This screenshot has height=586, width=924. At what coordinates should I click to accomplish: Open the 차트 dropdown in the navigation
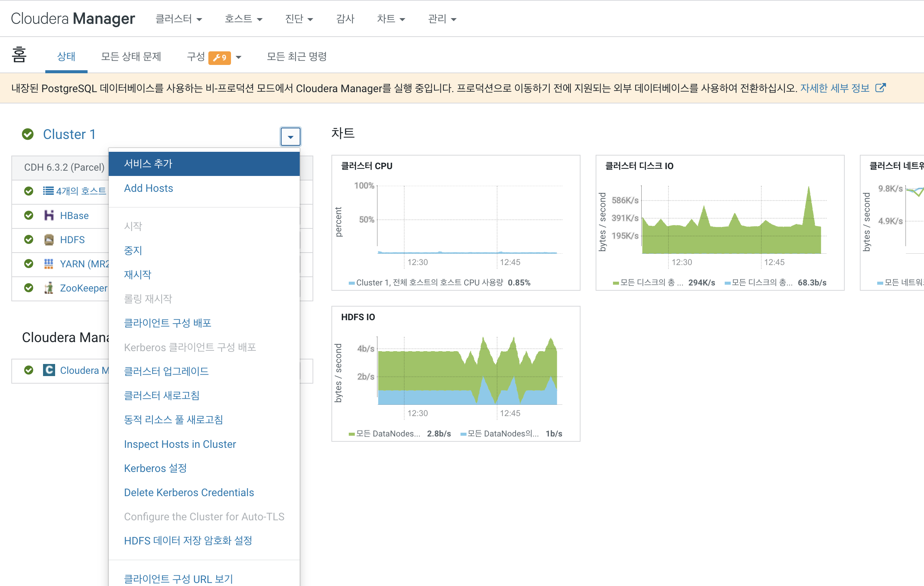pyautogui.click(x=391, y=19)
